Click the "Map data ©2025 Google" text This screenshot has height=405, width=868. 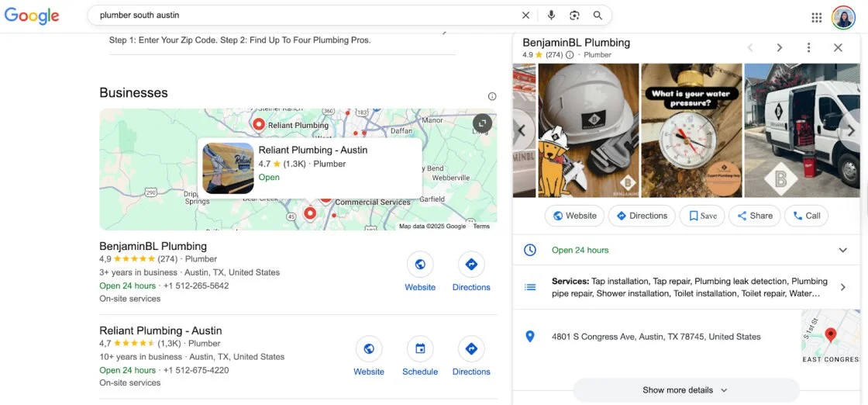(x=432, y=226)
